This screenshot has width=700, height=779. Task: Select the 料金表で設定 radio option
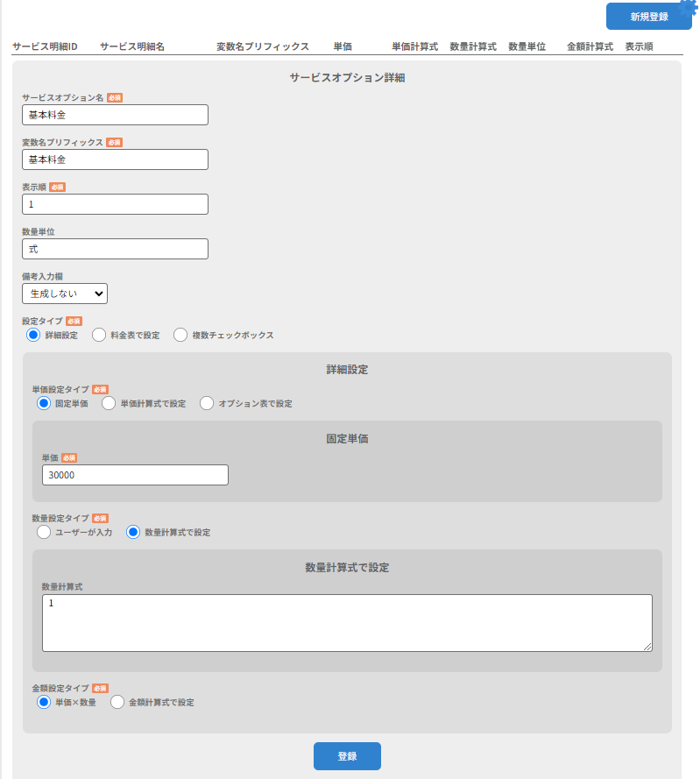pos(99,335)
